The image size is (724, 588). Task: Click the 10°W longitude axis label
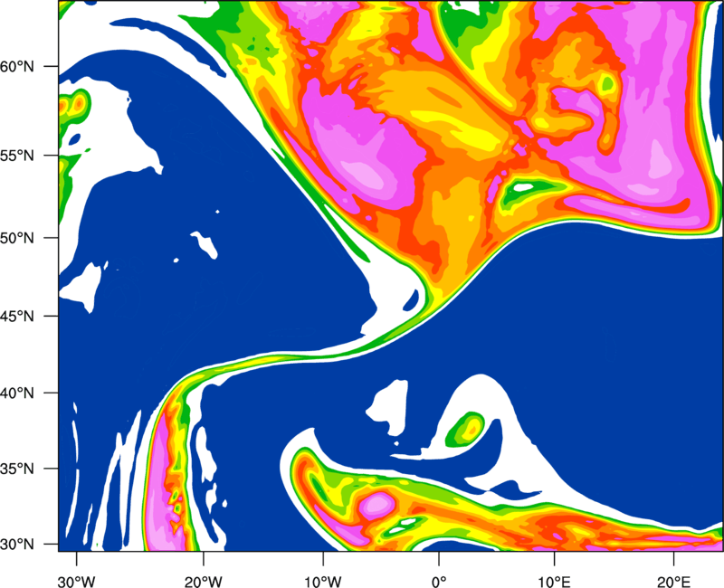(323, 582)
